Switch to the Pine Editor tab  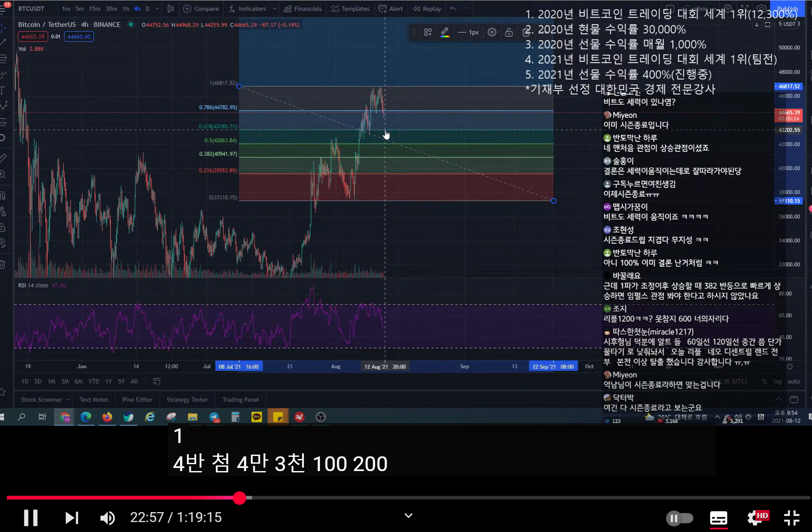click(137, 400)
